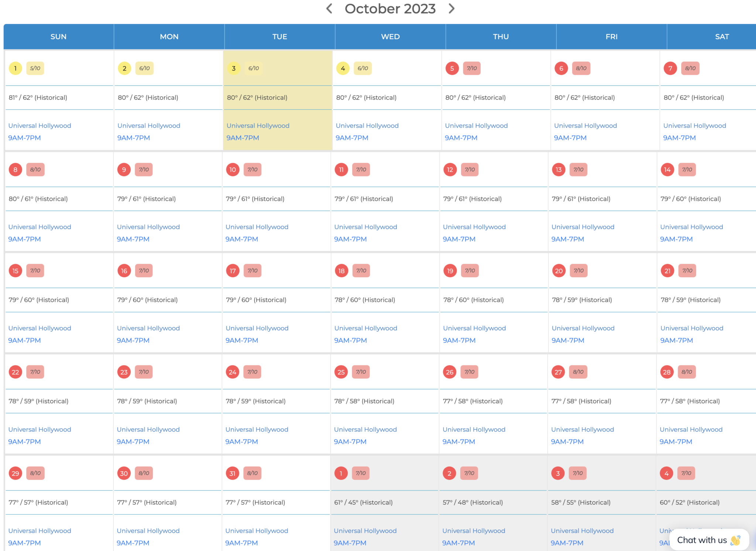The height and width of the screenshot is (551, 756).
Task: Select October 8 date circle
Action: 16,170
